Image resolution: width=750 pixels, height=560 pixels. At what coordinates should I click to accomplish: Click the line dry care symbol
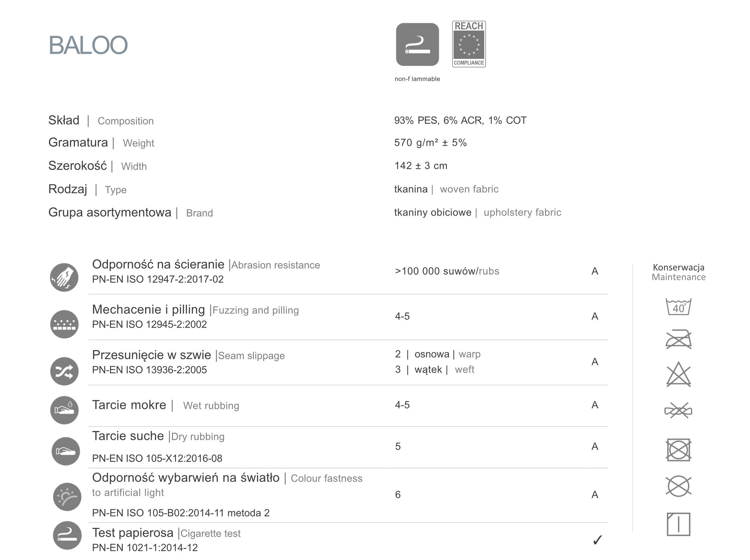[x=678, y=524]
